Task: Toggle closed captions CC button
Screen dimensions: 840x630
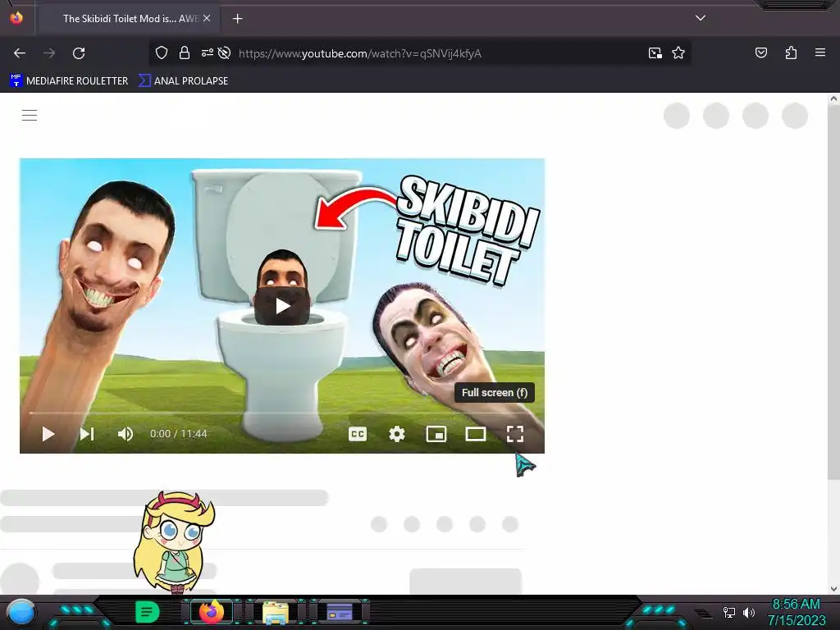Action: (x=358, y=434)
